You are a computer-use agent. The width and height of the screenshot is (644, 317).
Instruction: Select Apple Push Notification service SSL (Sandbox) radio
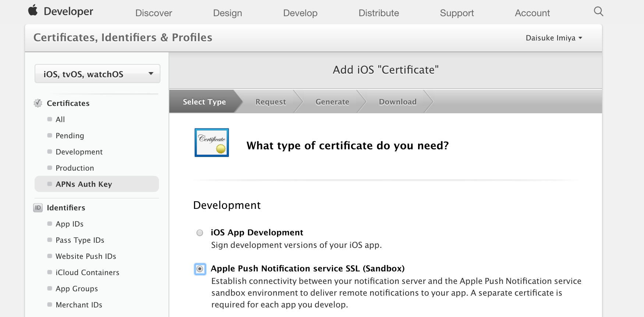point(200,269)
